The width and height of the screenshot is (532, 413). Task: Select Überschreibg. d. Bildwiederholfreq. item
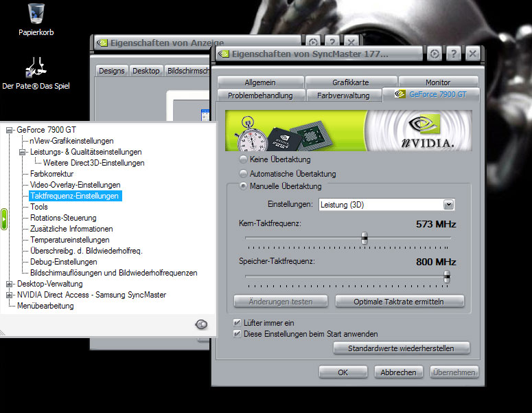click(86, 251)
